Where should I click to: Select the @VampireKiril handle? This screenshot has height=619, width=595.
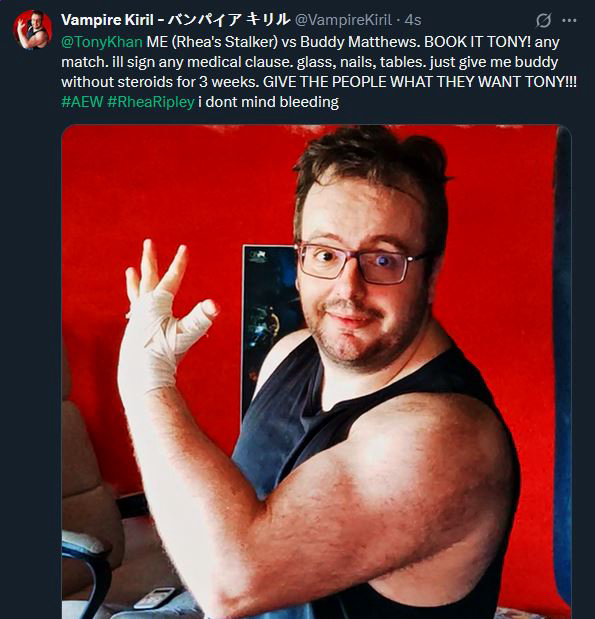343,20
